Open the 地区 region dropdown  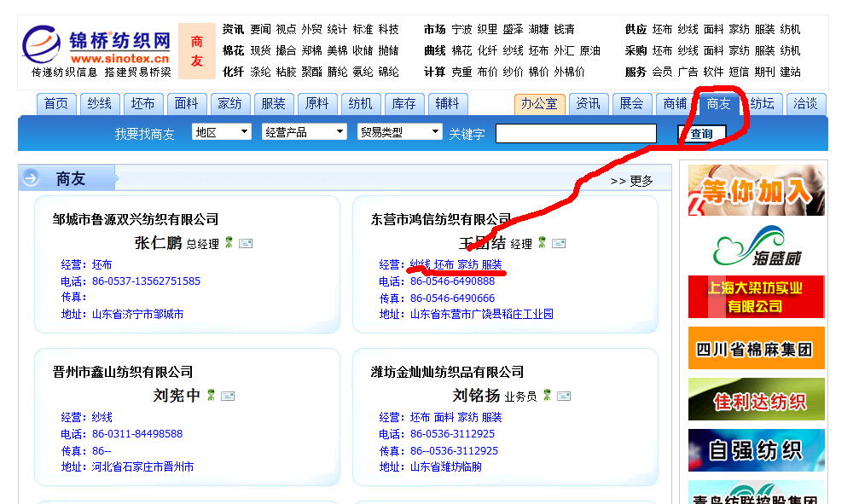(222, 132)
